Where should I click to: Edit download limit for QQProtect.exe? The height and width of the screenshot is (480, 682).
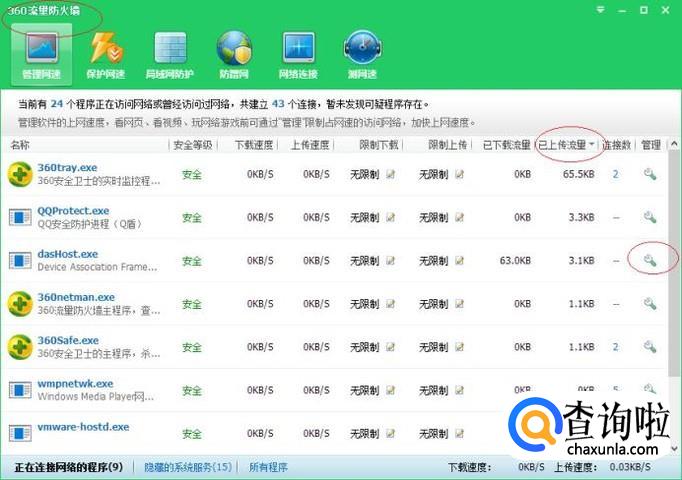pos(391,217)
